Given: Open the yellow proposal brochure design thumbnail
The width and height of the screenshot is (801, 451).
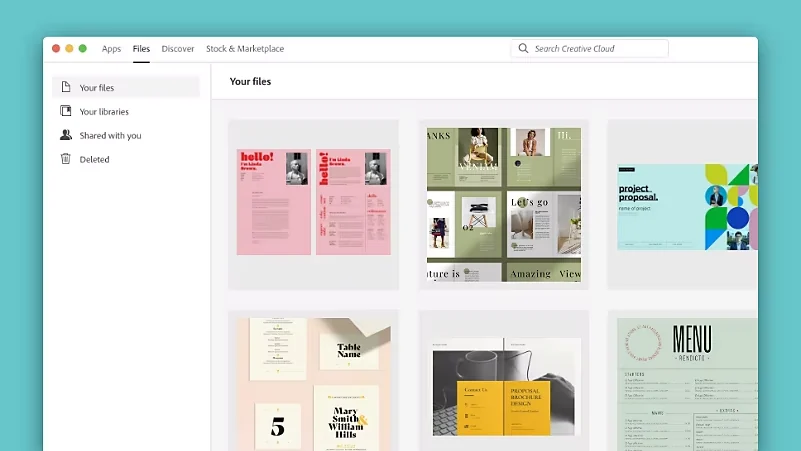Looking at the screenshot, I should pyautogui.click(x=504, y=387).
